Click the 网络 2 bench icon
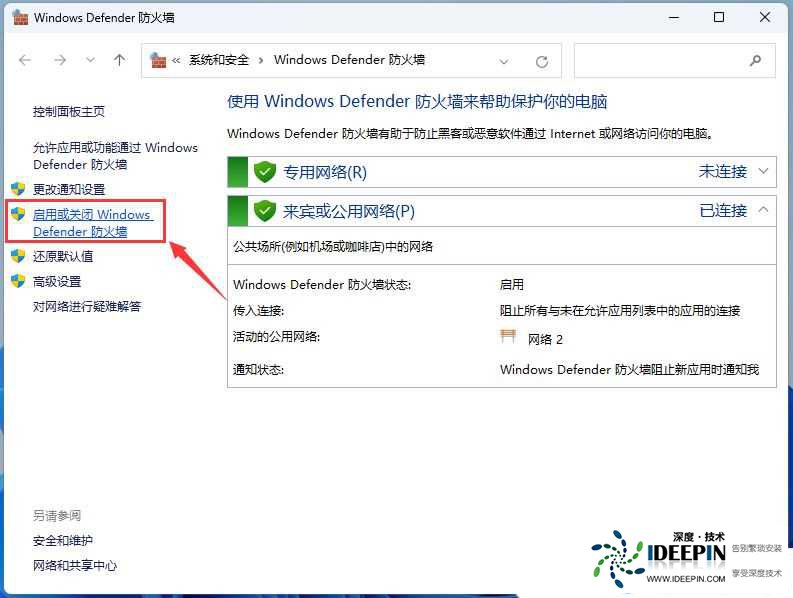 508,336
